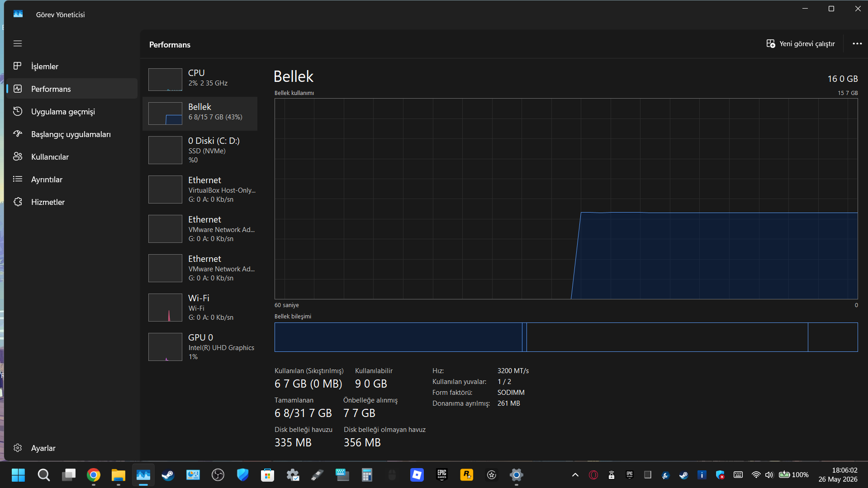Screen dimensions: 868x488
Task: Open File Explorer from taskbar
Action: click(119, 475)
